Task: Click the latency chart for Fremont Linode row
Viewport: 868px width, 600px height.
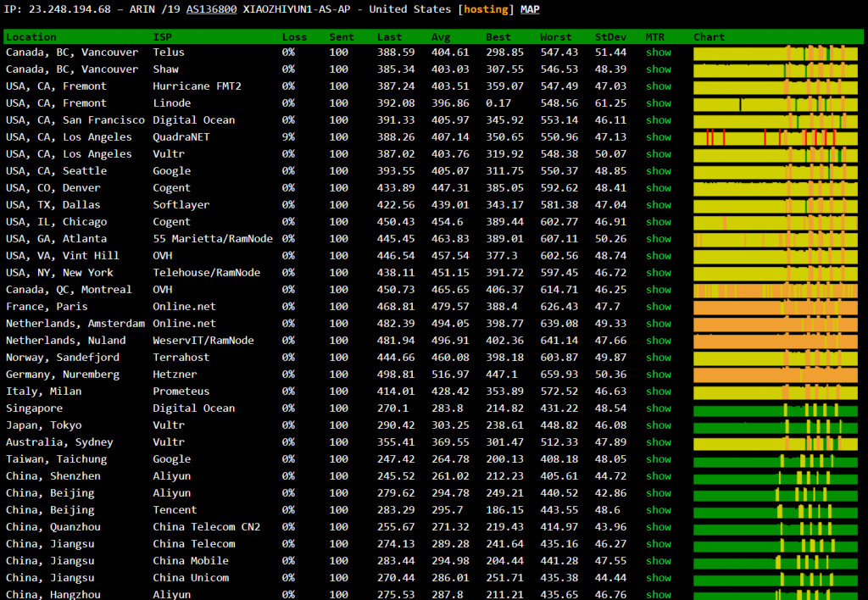Action: tap(776, 103)
